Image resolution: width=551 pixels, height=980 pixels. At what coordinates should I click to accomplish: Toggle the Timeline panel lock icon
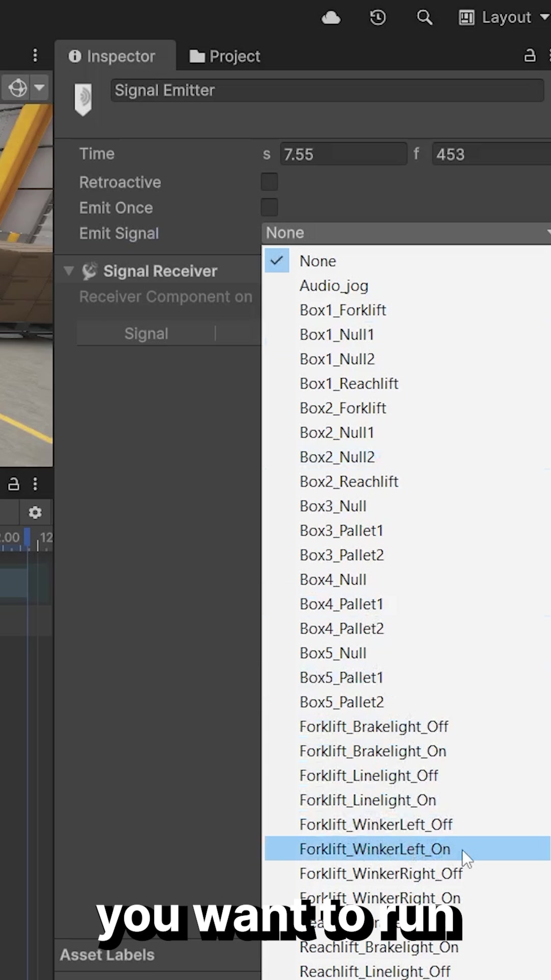click(x=14, y=484)
